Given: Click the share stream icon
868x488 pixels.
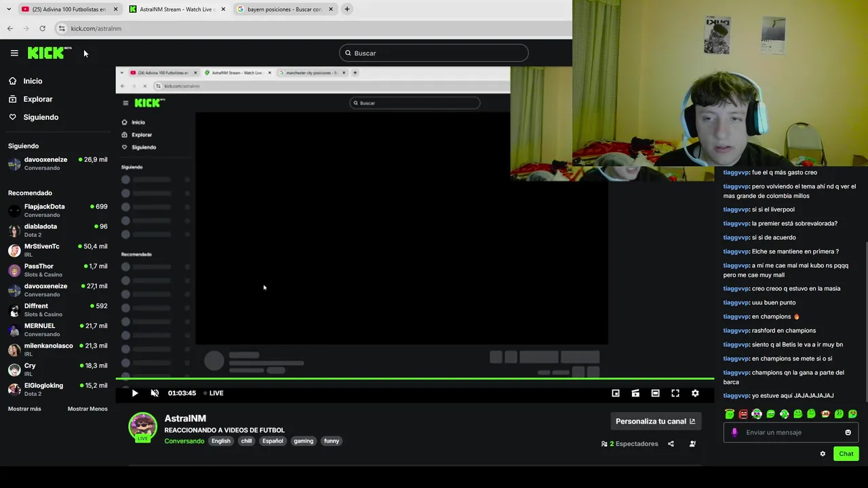Looking at the screenshot, I should pyautogui.click(x=671, y=444).
